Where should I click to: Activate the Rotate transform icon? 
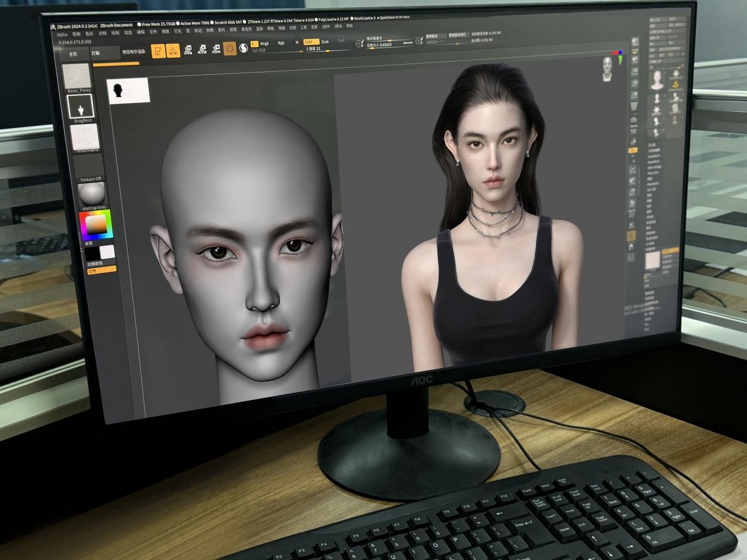click(x=216, y=49)
